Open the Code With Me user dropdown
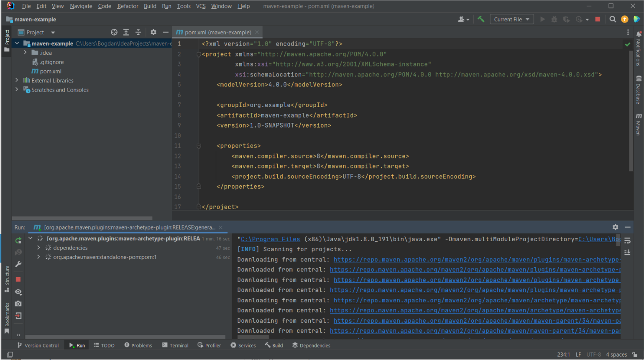Viewport: 644px width, 360px height. click(463, 19)
